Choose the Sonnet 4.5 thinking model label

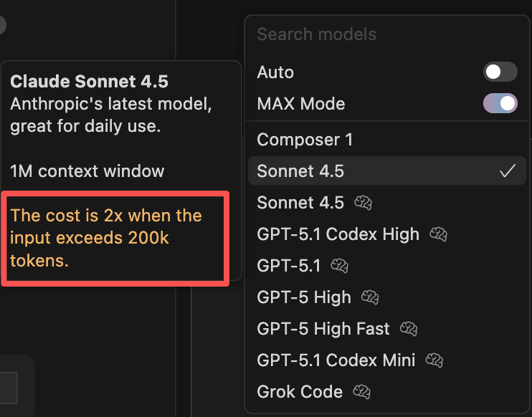pos(300,203)
